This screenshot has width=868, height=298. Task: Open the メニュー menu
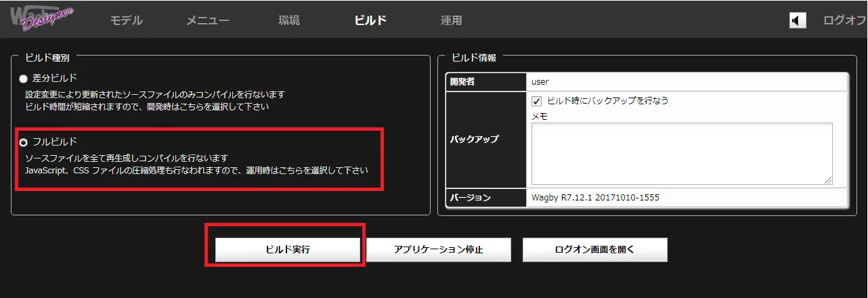(x=208, y=20)
